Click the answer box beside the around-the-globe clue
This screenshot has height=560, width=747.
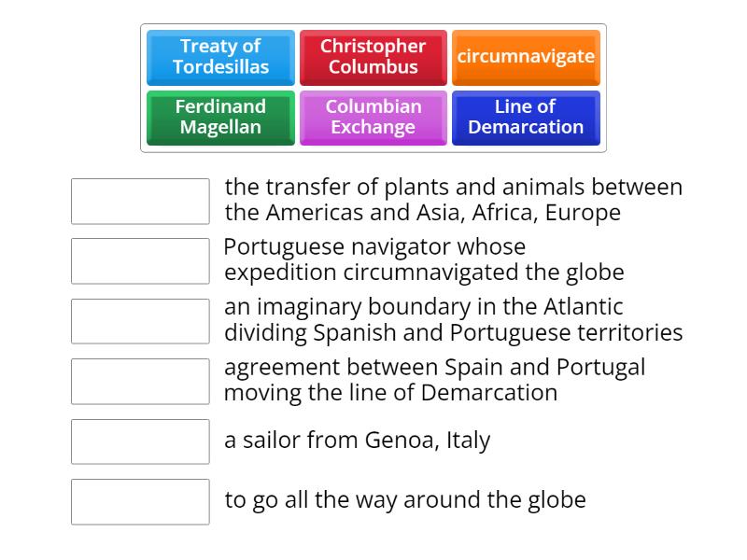(139, 502)
